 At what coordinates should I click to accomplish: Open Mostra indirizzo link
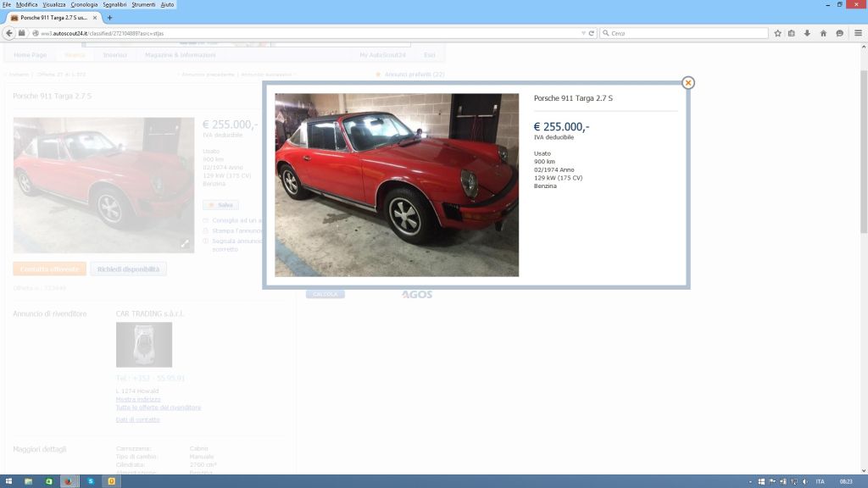pos(138,399)
